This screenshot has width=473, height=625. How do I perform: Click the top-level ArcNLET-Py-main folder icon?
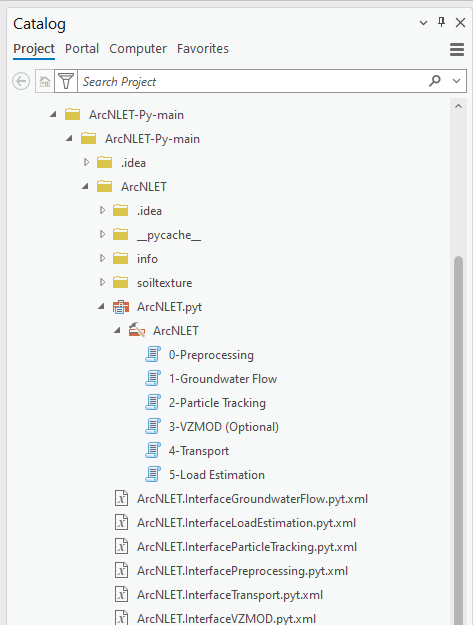point(73,114)
